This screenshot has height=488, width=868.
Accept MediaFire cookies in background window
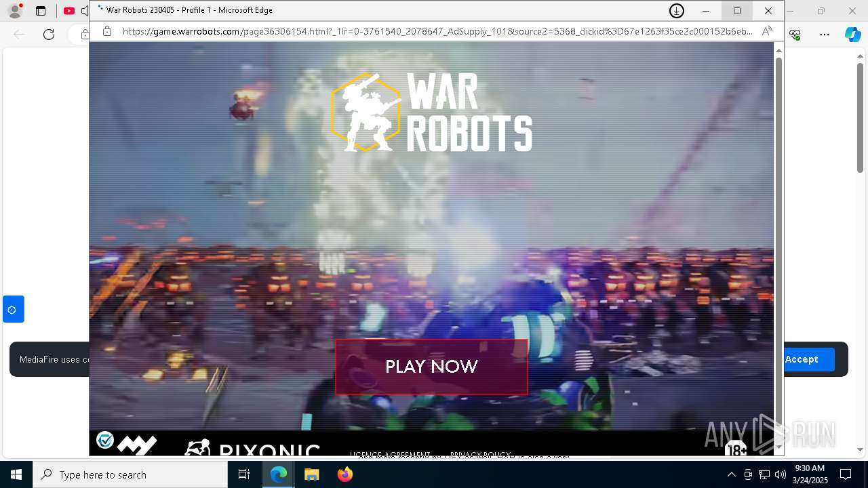coord(802,359)
